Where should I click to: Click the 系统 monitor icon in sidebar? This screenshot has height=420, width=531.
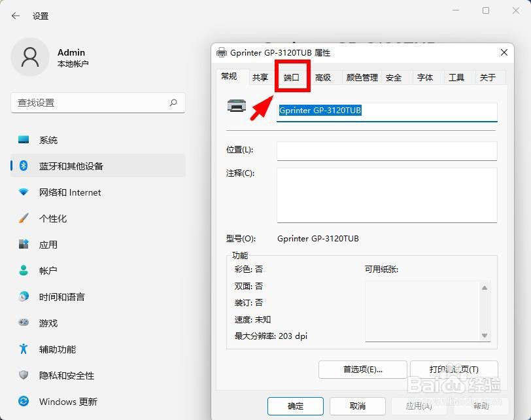[24, 139]
